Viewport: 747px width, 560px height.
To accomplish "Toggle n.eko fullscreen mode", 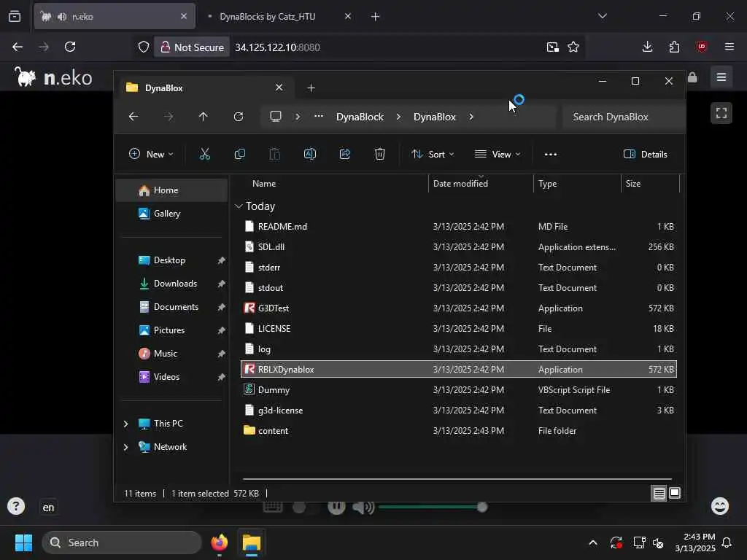I will [721, 113].
